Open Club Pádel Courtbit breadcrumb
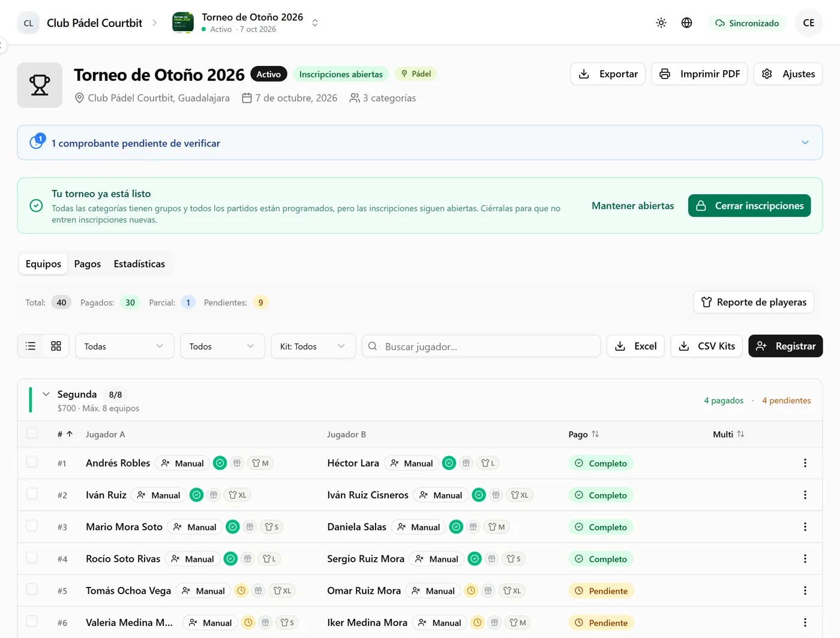The image size is (840, 638). (x=94, y=23)
